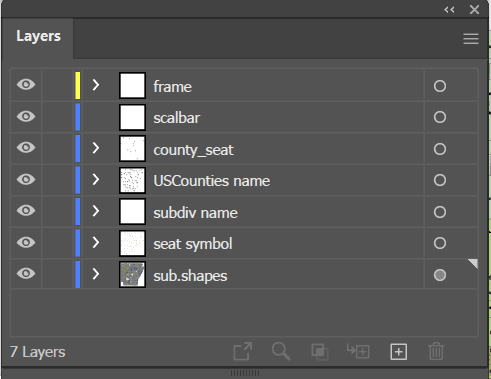Click the county_seat layer thumbnail
491x379 pixels.
pos(132,148)
